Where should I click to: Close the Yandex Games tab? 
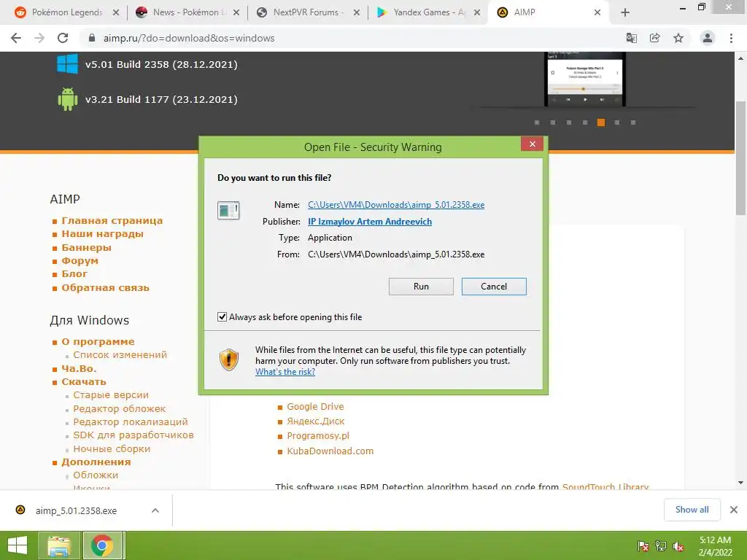pyautogui.click(x=477, y=13)
